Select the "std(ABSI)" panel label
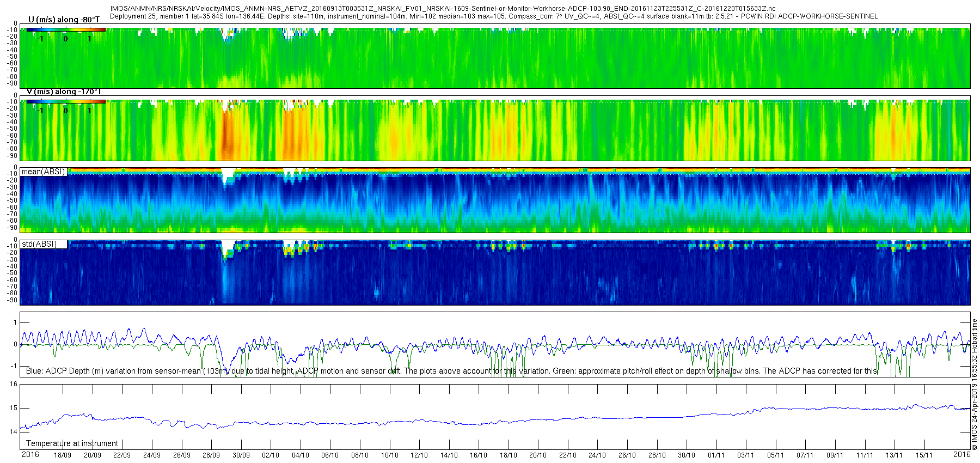Screen dimensions: 980x463 [39, 244]
